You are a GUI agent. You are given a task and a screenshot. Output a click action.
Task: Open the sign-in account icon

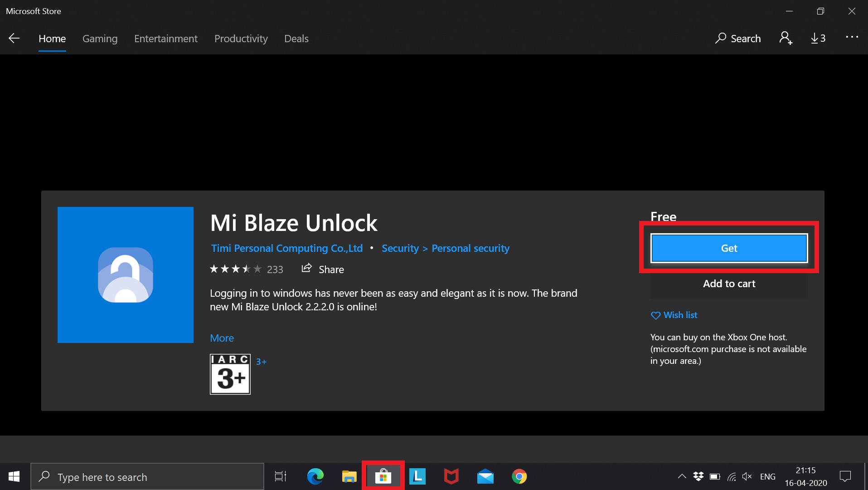(x=786, y=39)
